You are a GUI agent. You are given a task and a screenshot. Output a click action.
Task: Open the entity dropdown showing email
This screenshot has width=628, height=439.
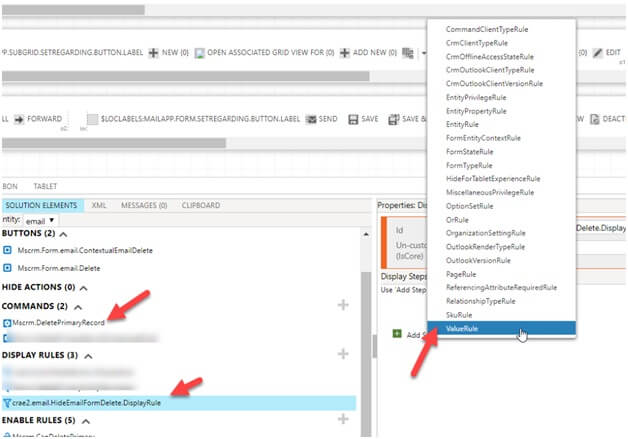pyautogui.click(x=40, y=219)
